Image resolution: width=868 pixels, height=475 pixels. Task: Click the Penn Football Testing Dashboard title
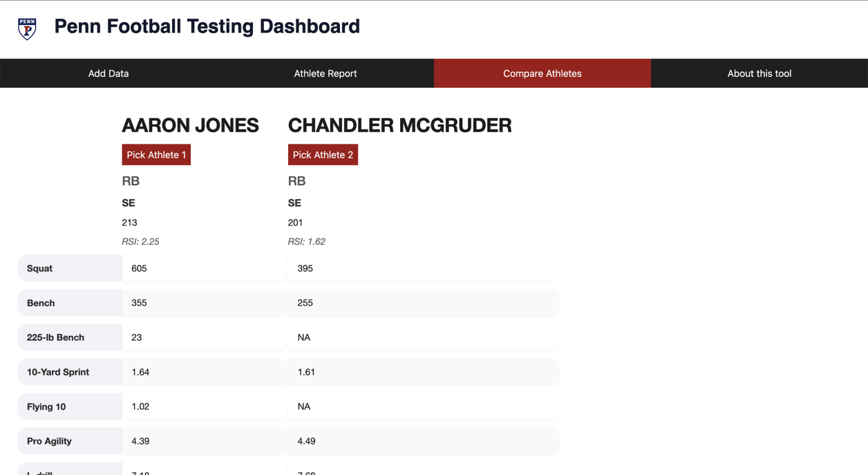(x=207, y=26)
